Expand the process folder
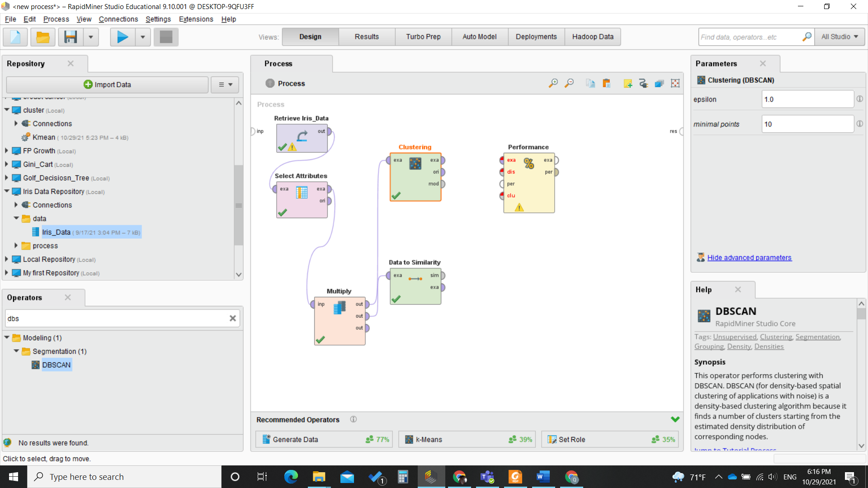The image size is (868, 488). (16, 245)
